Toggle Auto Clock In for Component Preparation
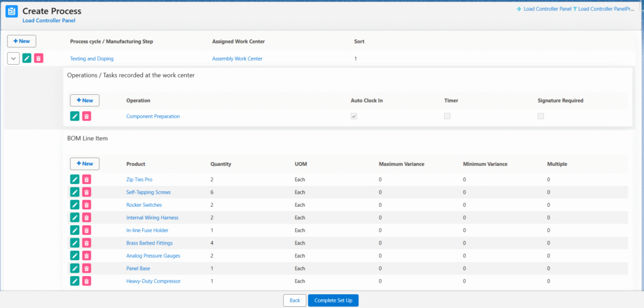 (x=354, y=116)
